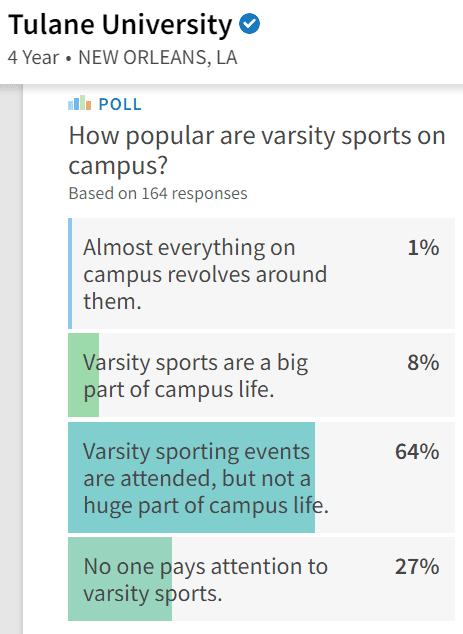Click the 1% result value
Viewport: 463px width, 634px height.
[423, 247]
